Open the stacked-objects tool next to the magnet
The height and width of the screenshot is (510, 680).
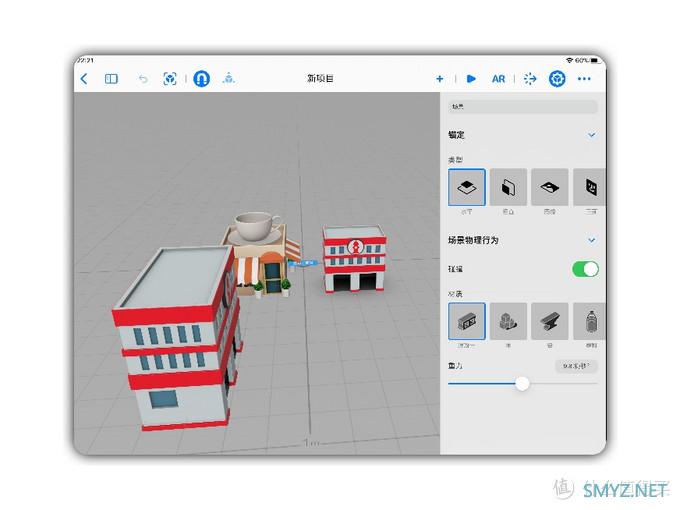[229, 78]
